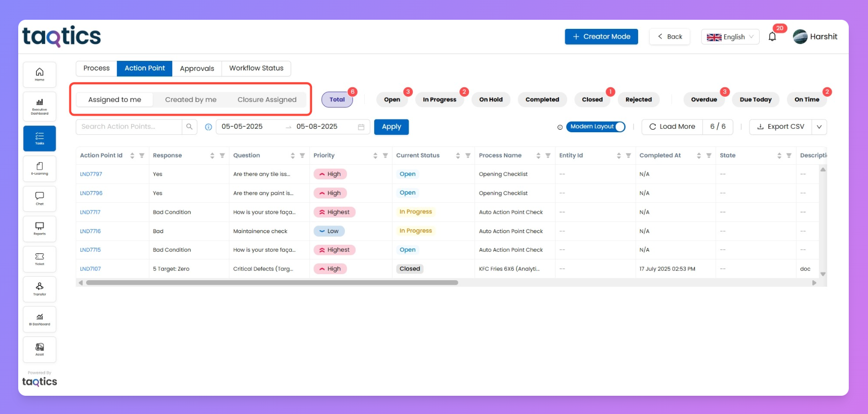Open E-Learning from the sidebar
Viewport: 868px width, 414px height.
click(40, 168)
